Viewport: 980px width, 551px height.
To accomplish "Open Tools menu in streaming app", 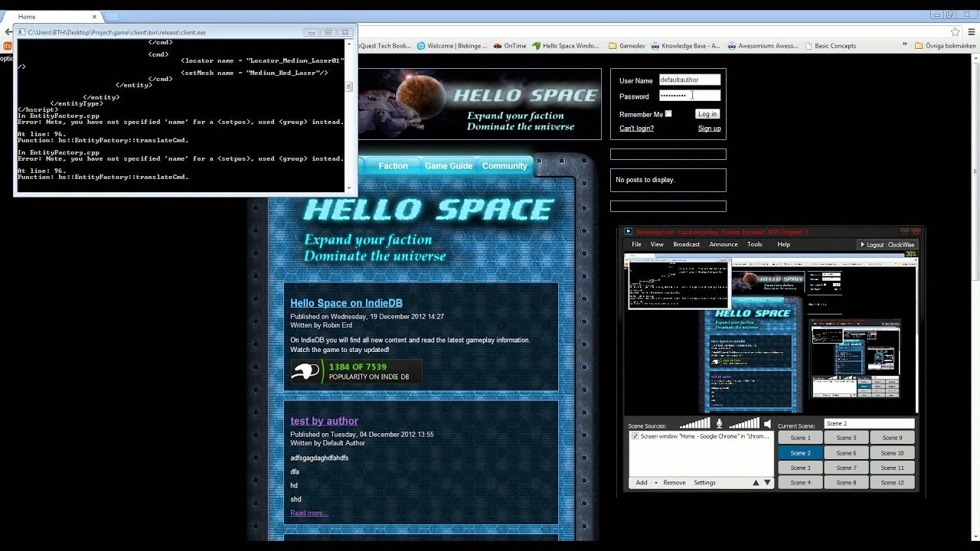I will 754,244.
